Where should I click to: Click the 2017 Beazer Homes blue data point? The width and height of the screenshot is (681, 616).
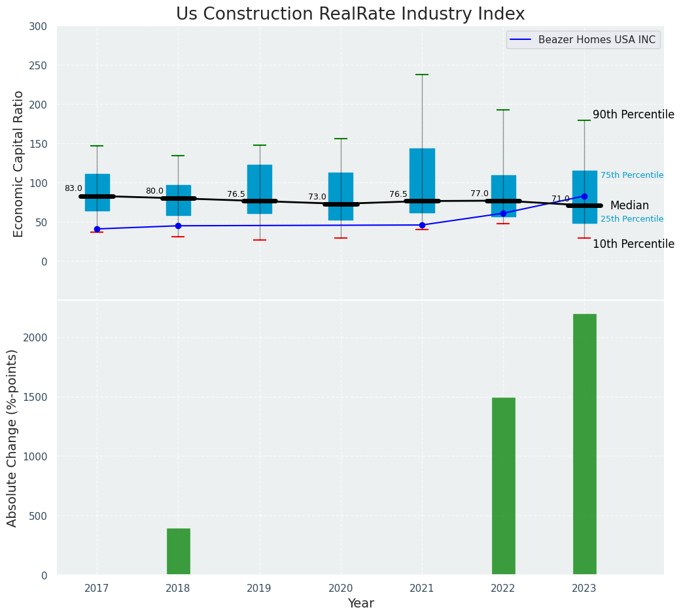point(97,229)
